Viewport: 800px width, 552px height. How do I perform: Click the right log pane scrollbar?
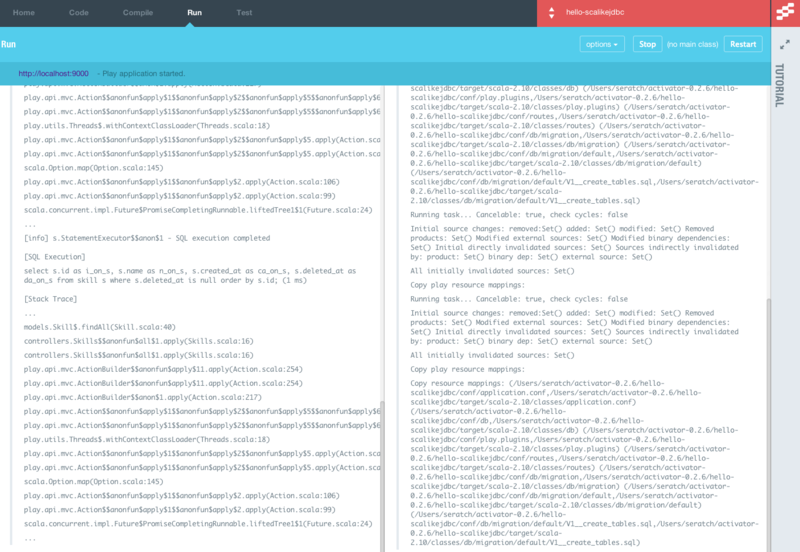coord(768,424)
